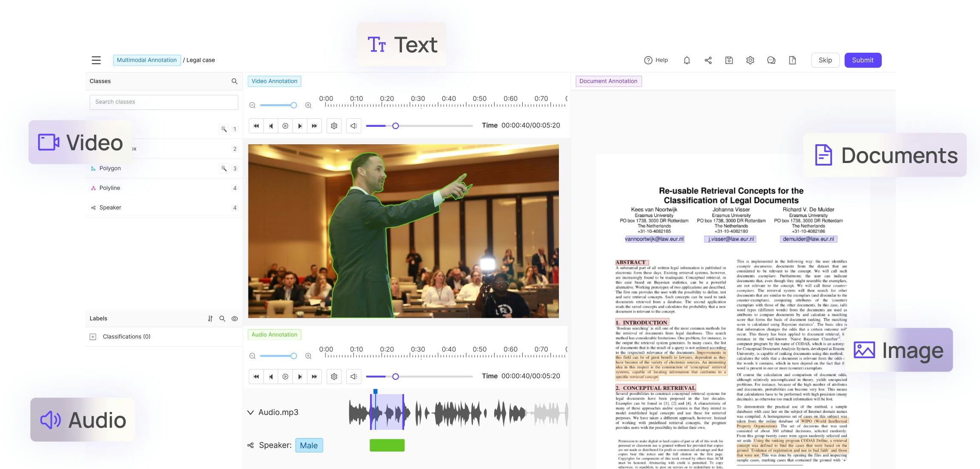The image size is (980, 469).
Task: Open video player settings gear
Action: click(x=334, y=126)
